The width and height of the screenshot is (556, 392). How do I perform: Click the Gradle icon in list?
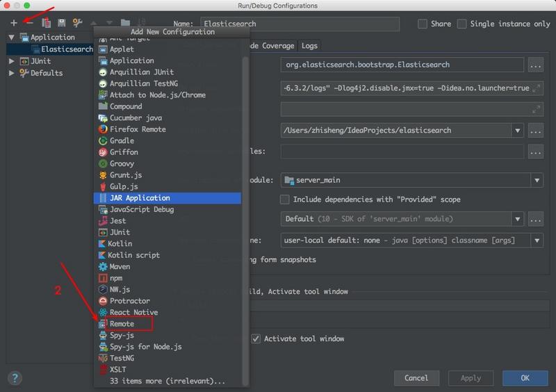point(103,141)
